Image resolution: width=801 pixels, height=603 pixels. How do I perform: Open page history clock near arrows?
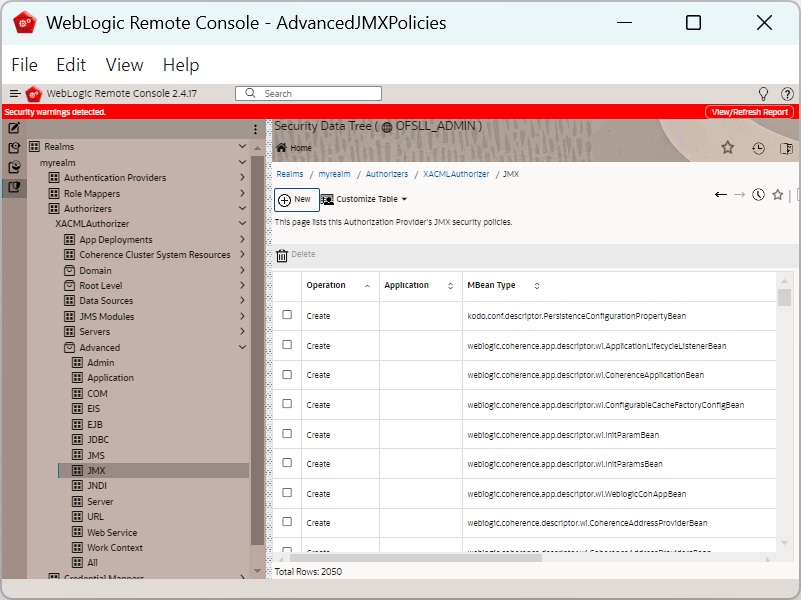tap(758, 194)
